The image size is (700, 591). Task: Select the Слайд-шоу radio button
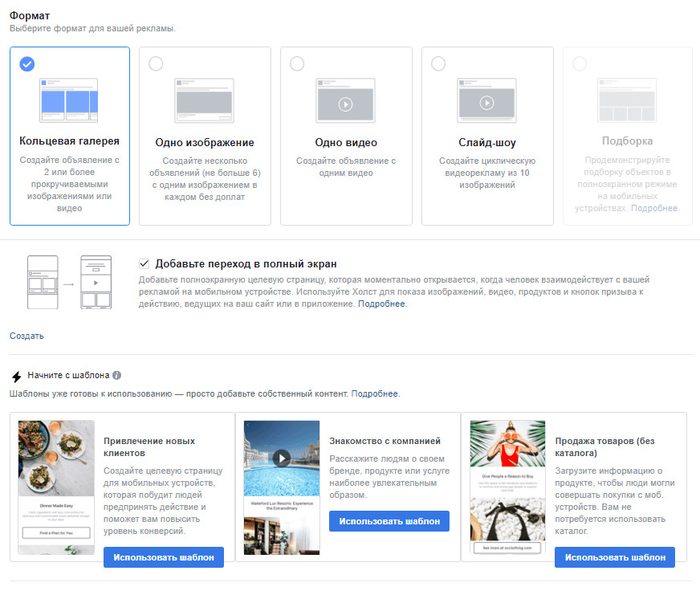point(438,63)
